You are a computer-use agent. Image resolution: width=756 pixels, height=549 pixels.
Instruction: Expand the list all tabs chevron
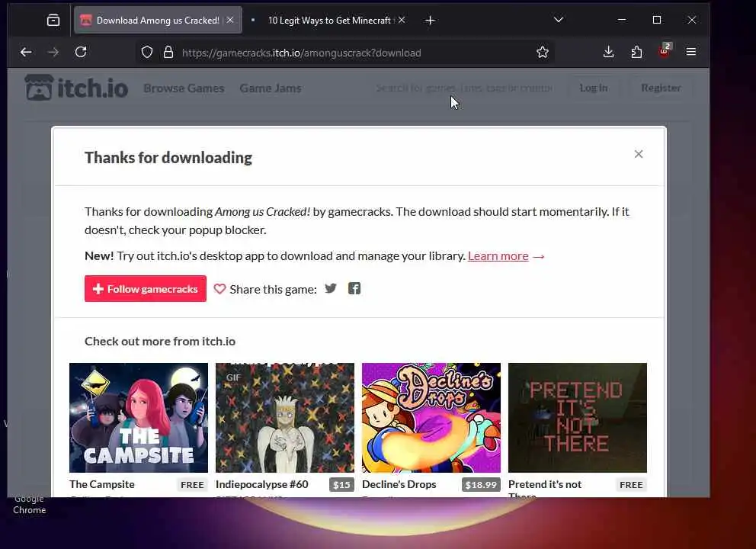(559, 20)
